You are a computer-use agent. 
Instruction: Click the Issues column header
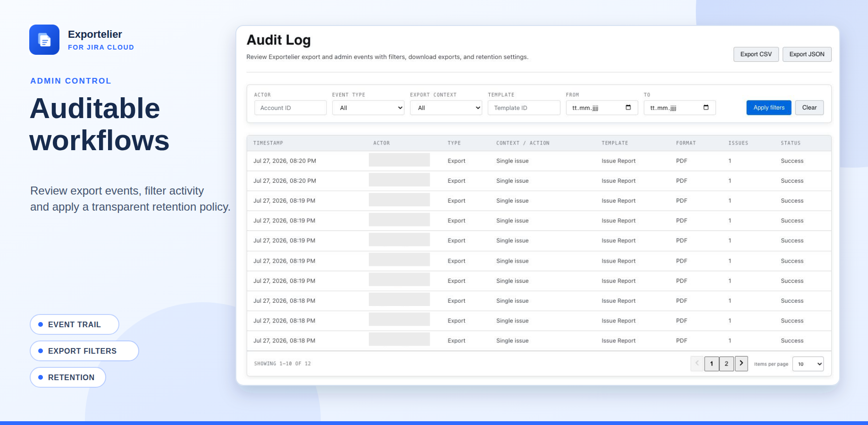[x=738, y=143]
